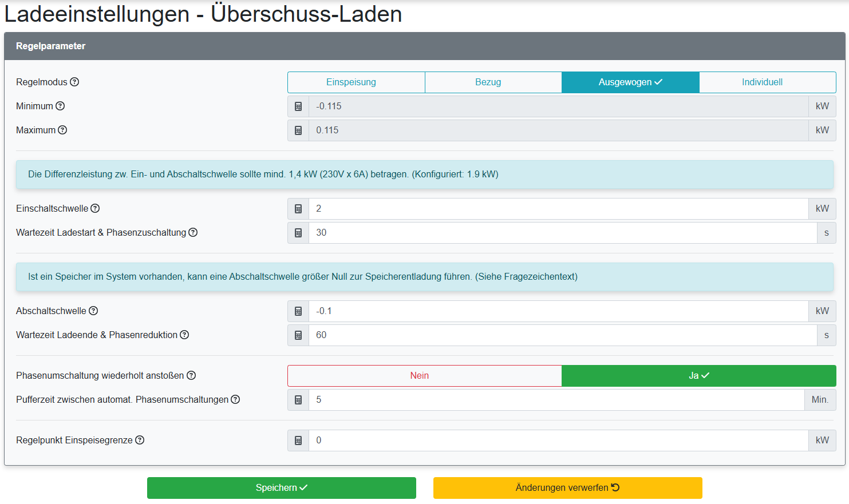Save settings with Speichern
This screenshot has width=849, height=504.
[x=282, y=488]
